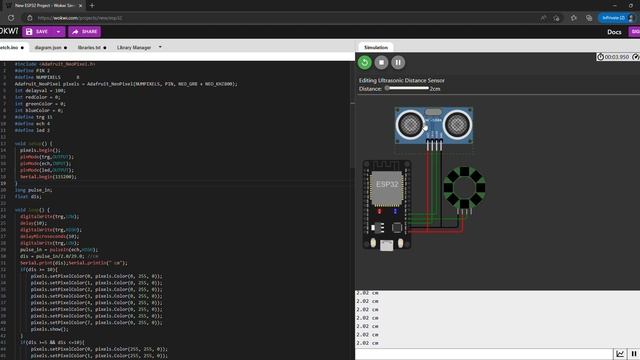Restart the simulation with the green button
Viewport: 640px width, 360px height.
click(x=364, y=62)
